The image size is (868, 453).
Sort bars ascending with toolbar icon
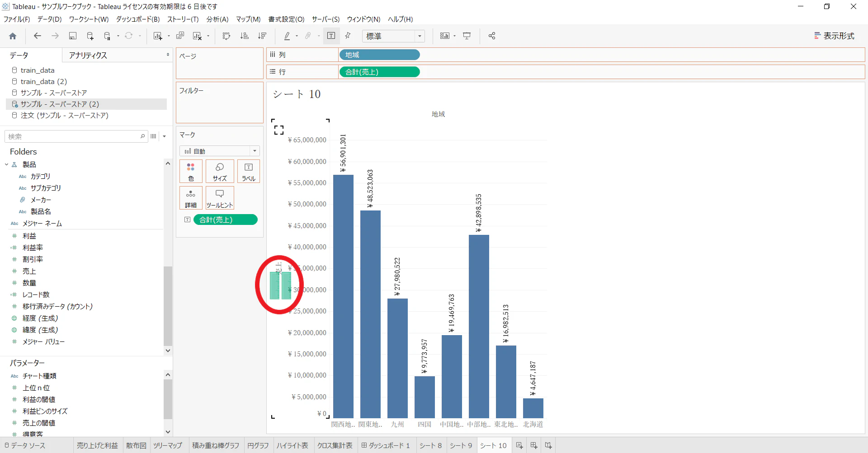pos(244,36)
